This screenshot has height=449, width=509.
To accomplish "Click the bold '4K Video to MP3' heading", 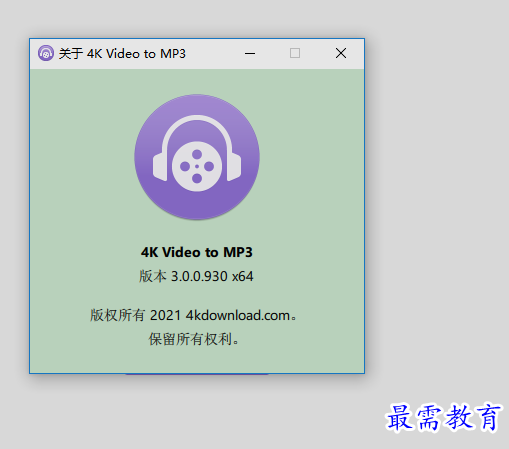I will pos(197,252).
